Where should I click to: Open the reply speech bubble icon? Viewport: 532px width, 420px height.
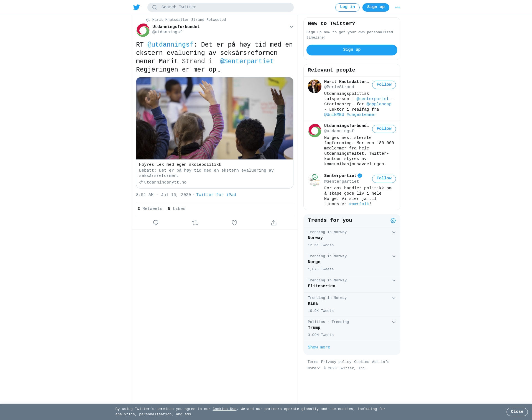coord(156,223)
